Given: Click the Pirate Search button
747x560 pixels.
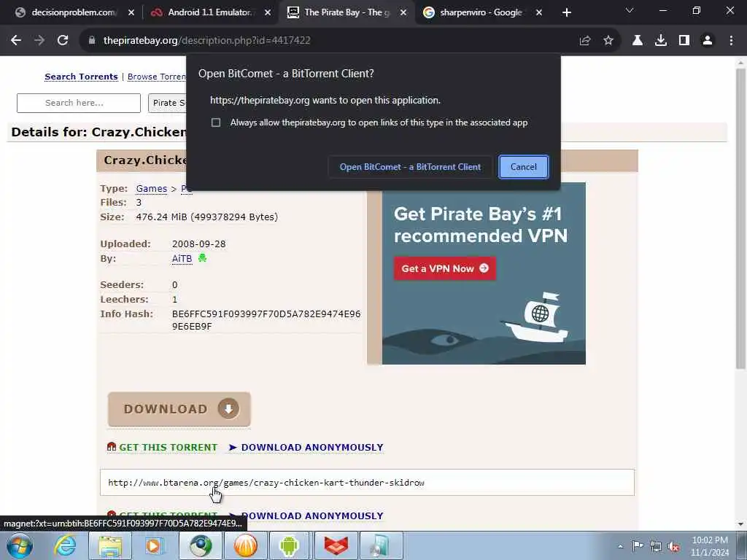Looking at the screenshot, I should pyautogui.click(x=167, y=103).
